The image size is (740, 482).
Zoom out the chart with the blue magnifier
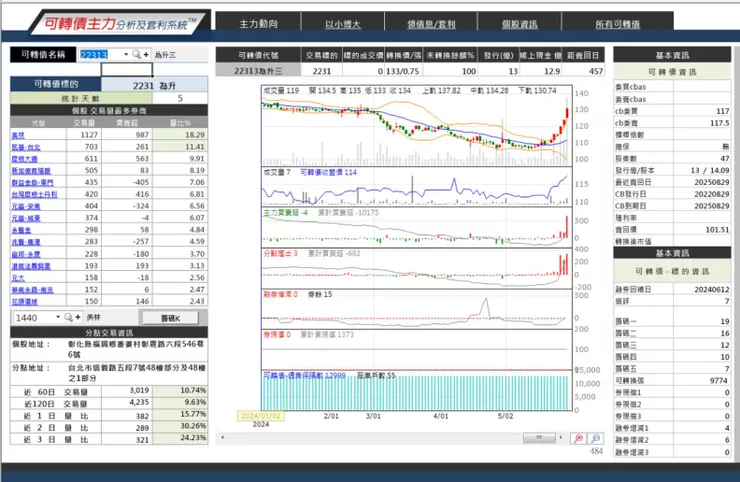(x=596, y=439)
